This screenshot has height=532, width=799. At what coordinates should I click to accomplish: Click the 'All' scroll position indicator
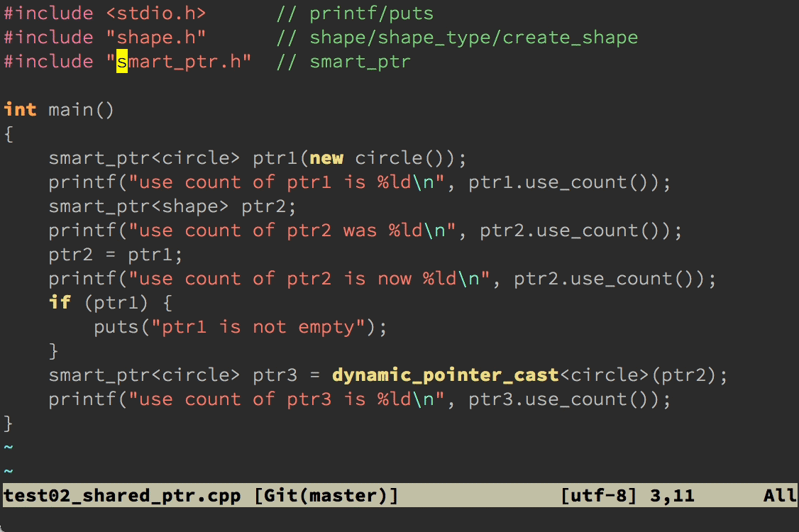click(x=779, y=496)
